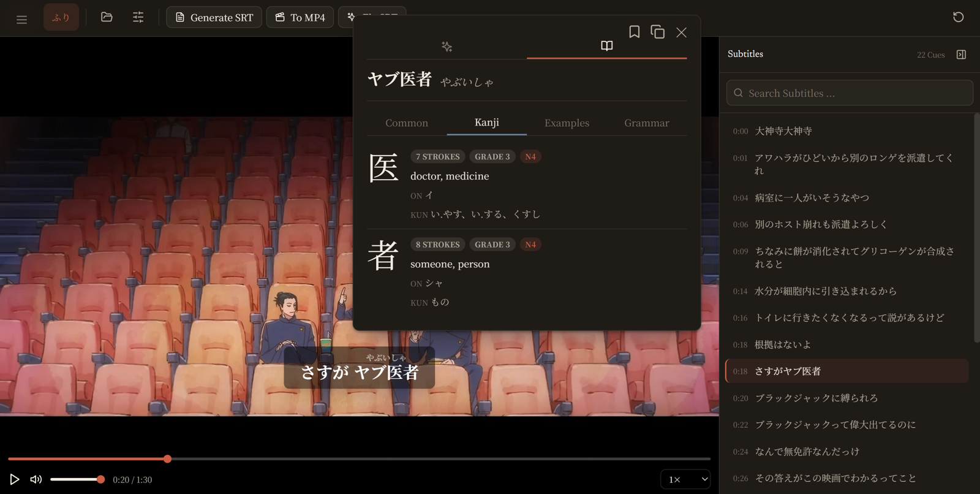This screenshot has width=980, height=494.
Task: Switch to the AI sparkle tab
Action: click(x=447, y=47)
